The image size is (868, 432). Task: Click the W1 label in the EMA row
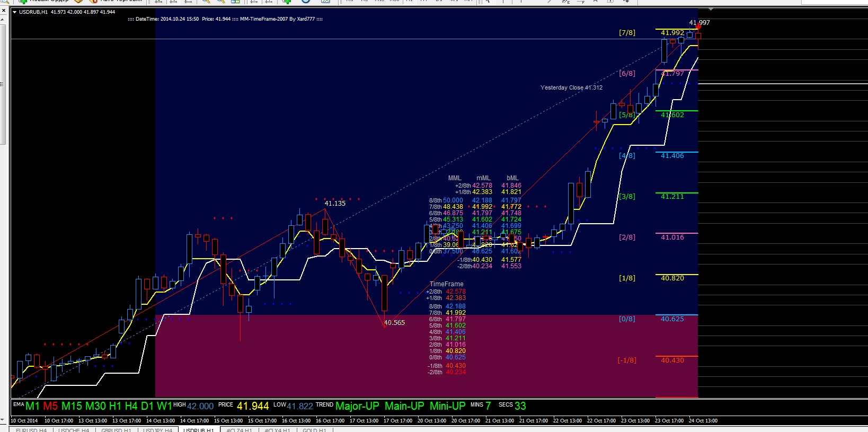click(164, 406)
